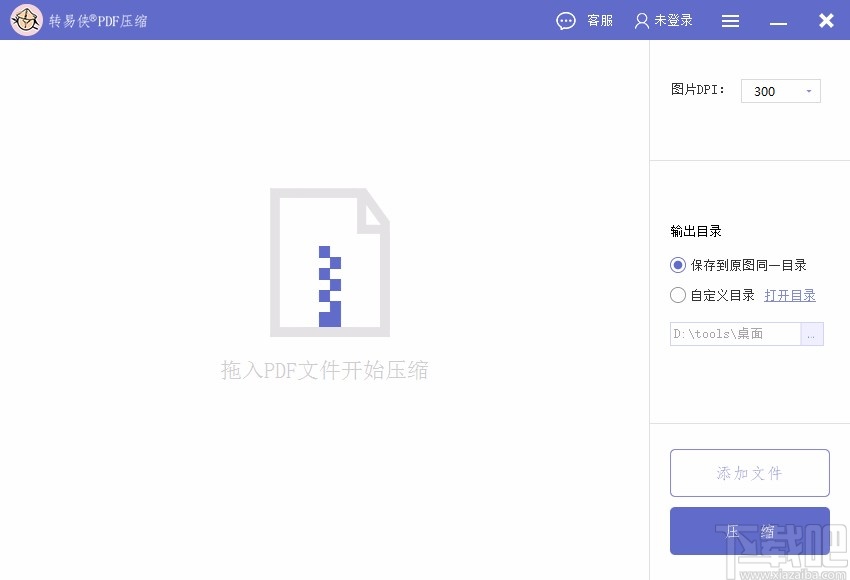The image size is (850, 580).
Task: Minimize the PDF compressor window
Action: tap(778, 23)
